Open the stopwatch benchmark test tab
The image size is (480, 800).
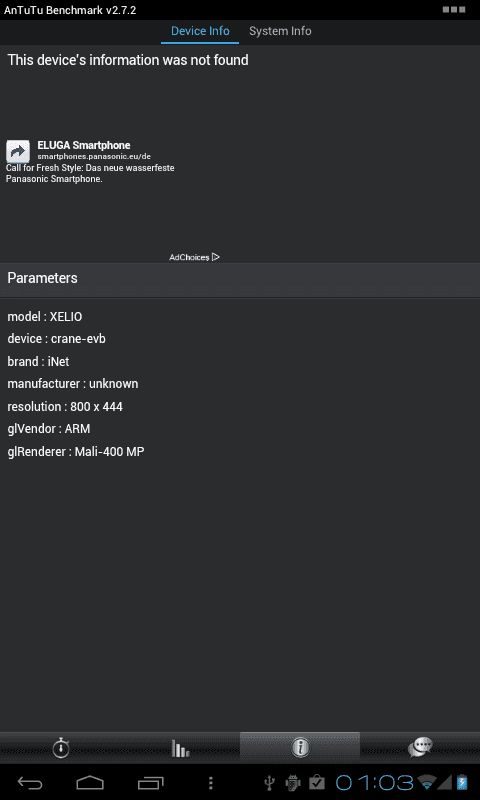tap(61, 748)
